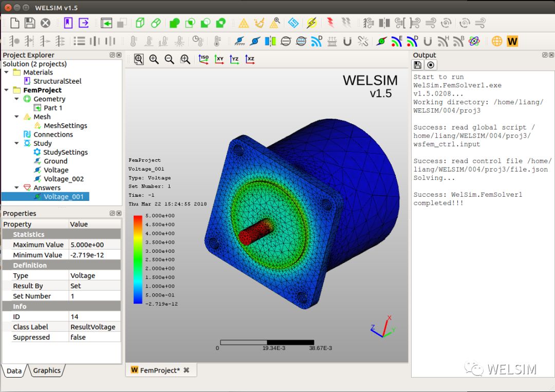Select StructuralSteel in the project tree

pos(58,81)
